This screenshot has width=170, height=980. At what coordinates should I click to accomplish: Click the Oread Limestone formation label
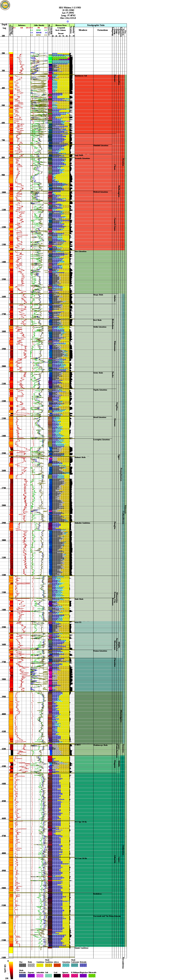coord(100,417)
